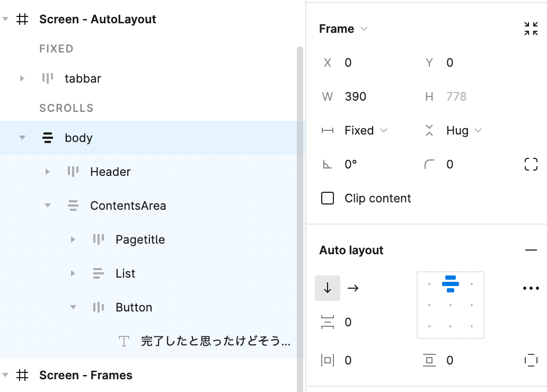Select the Pagetitle layer
This screenshot has width=547, height=392.
click(x=140, y=239)
